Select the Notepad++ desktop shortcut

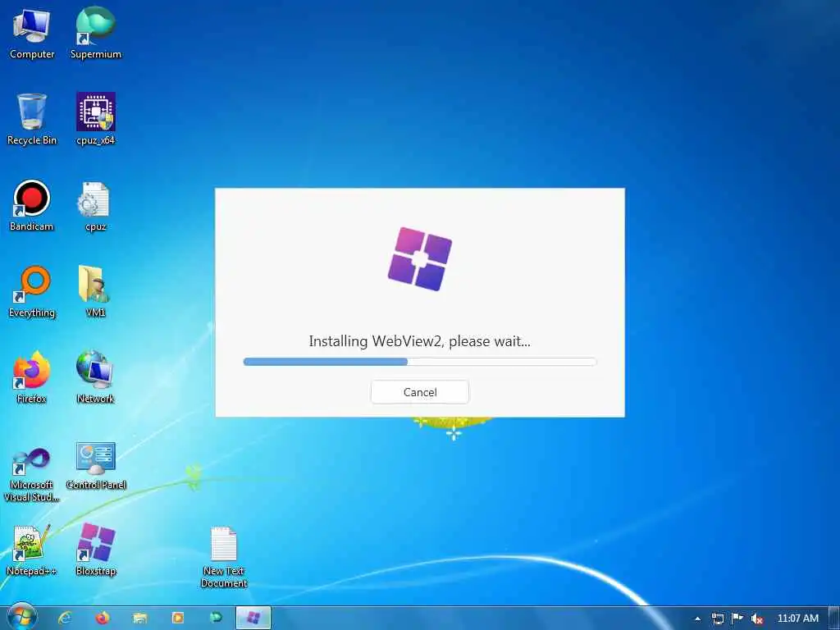32,550
